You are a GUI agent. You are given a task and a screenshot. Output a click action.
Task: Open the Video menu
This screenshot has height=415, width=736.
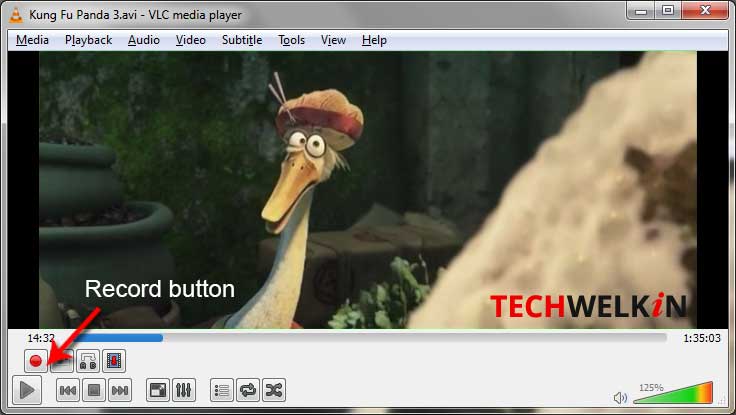click(x=191, y=40)
